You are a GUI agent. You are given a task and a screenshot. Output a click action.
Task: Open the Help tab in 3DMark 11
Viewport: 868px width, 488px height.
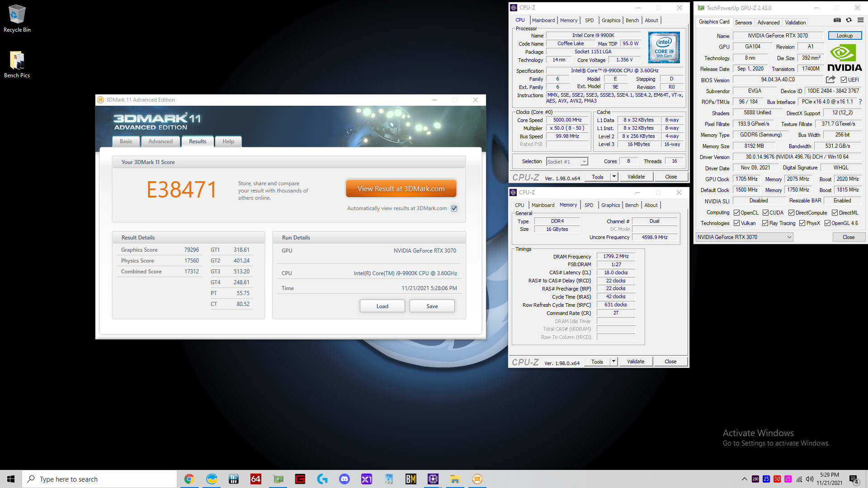pos(228,141)
